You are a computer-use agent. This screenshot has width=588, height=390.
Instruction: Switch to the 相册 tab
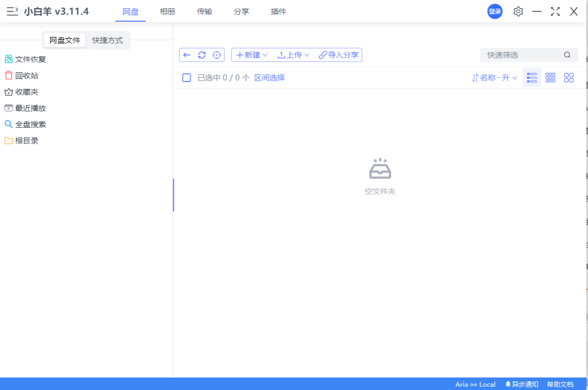(x=168, y=11)
